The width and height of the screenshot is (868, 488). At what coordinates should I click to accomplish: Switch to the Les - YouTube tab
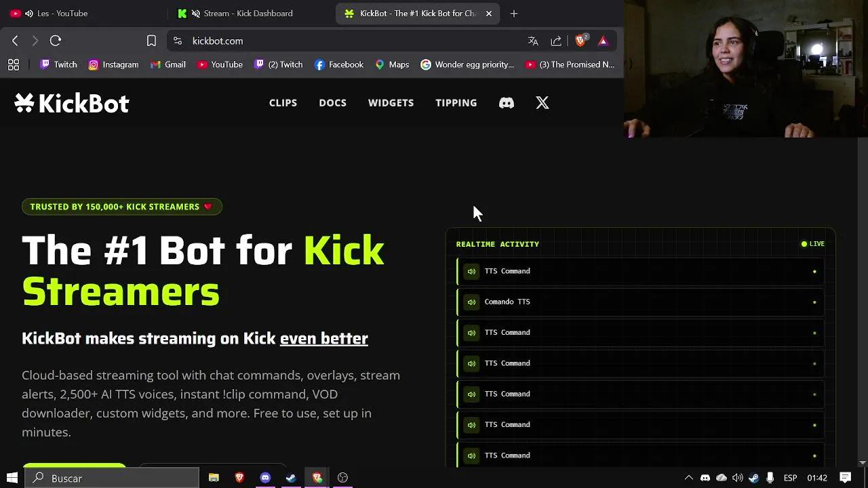(x=82, y=14)
